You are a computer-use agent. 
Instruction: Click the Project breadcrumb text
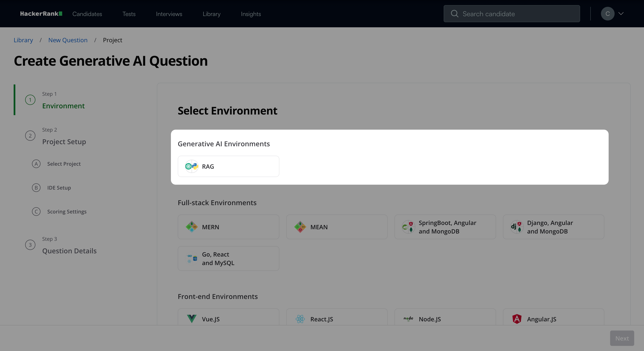(x=113, y=40)
